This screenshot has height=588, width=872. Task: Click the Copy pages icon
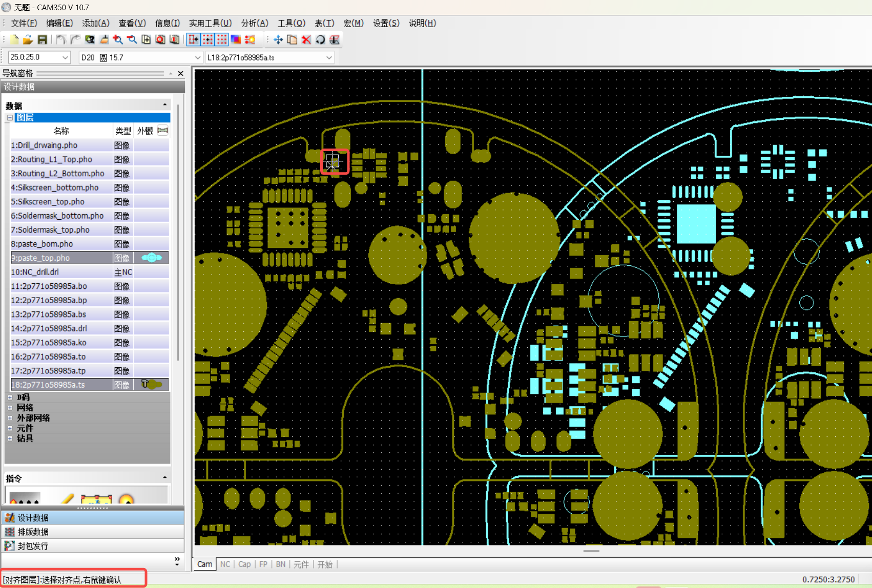point(292,39)
